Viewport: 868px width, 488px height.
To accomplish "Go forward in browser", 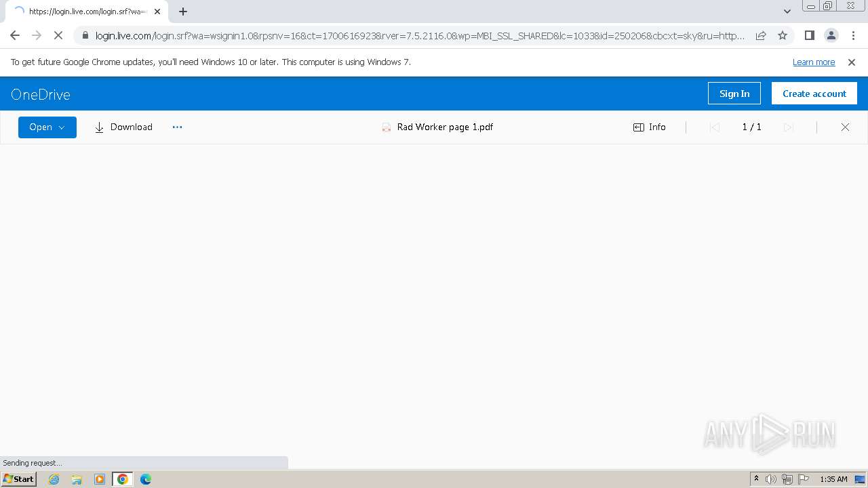I will (x=37, y=35).
